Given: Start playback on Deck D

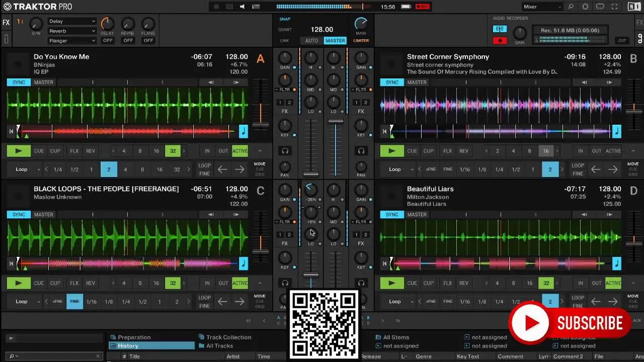Looking at the screenshot, I should point(392,283).
